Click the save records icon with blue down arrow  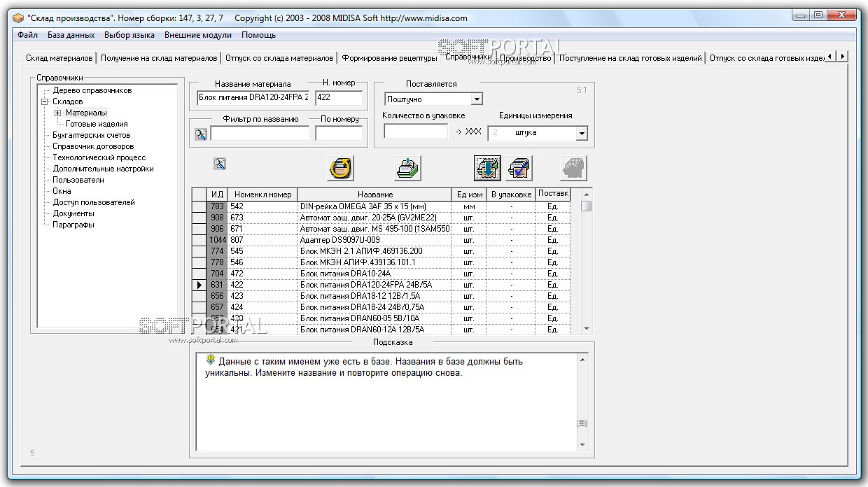tap(487, 168)
